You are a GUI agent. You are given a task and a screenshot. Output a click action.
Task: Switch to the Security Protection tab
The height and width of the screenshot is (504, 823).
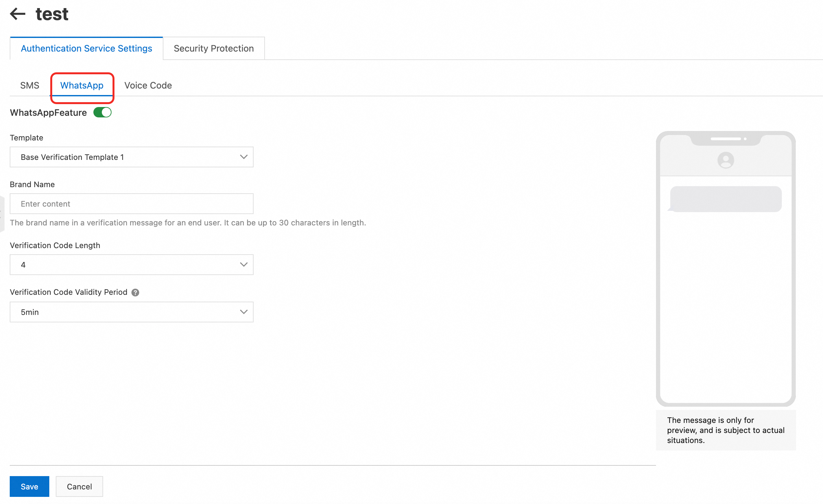pyautogui.click(x=213, y=48)
